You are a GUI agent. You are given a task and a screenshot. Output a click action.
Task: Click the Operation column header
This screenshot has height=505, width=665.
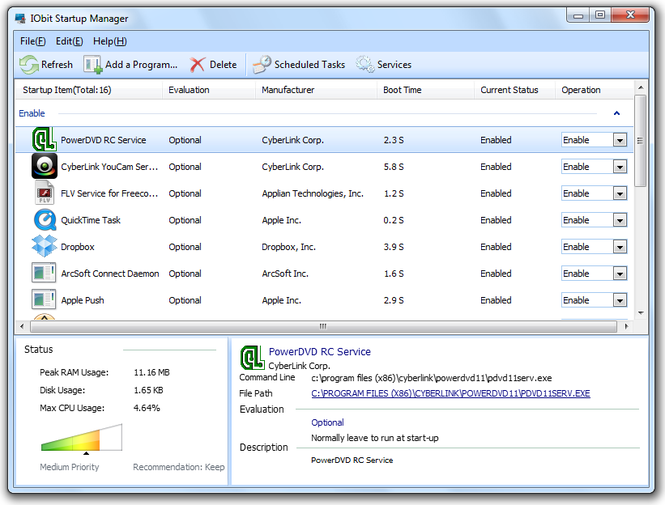coord(594,90)
